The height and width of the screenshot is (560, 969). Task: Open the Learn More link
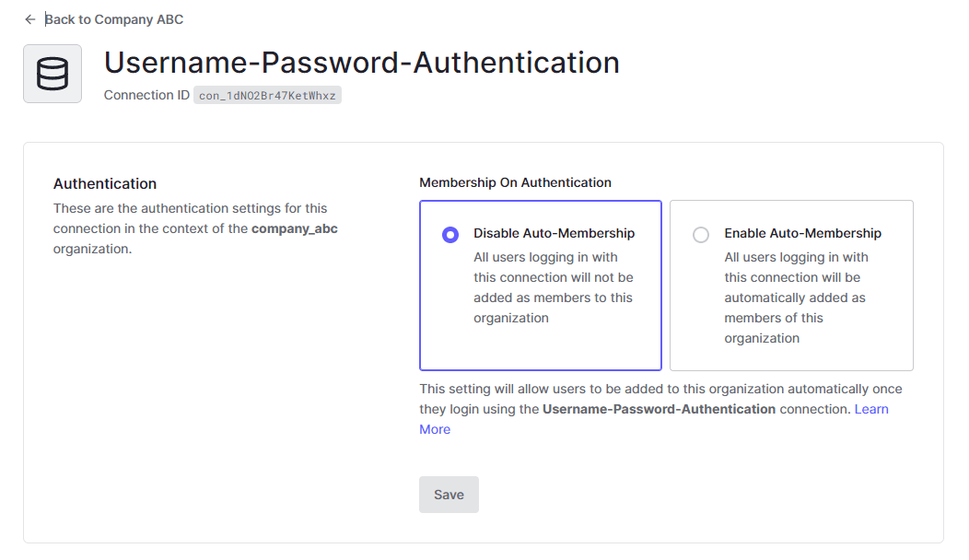tap(871, 409)
